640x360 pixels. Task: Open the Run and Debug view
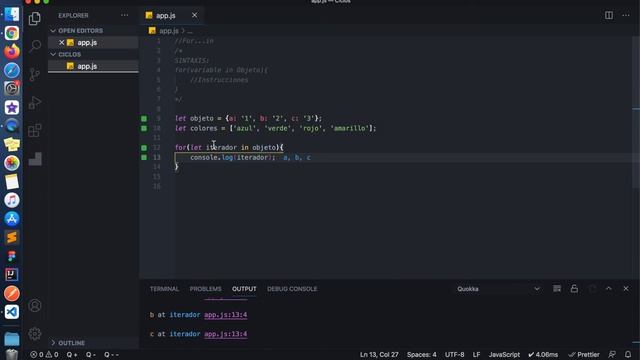click(x=35, y=102)
